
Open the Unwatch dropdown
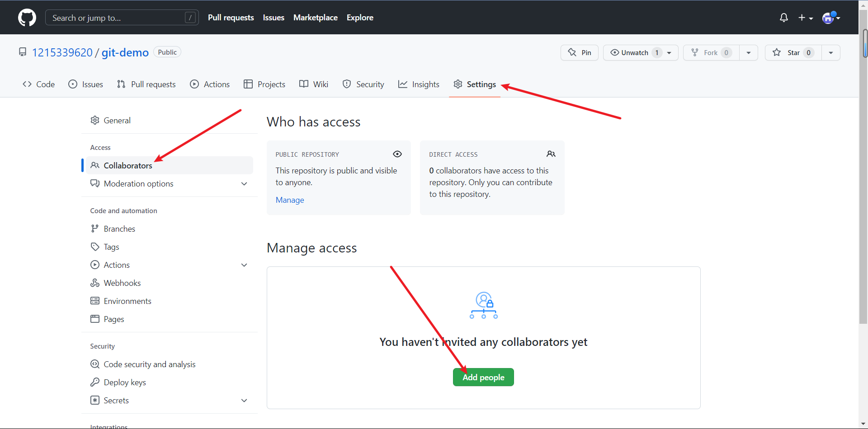point(641,52)
